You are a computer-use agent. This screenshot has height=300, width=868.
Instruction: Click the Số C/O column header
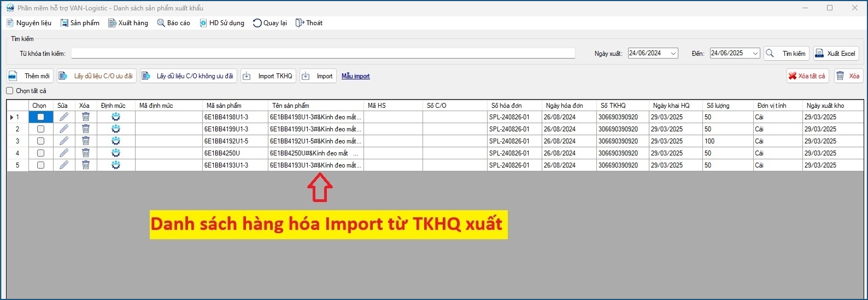click(x=455, y=105)
